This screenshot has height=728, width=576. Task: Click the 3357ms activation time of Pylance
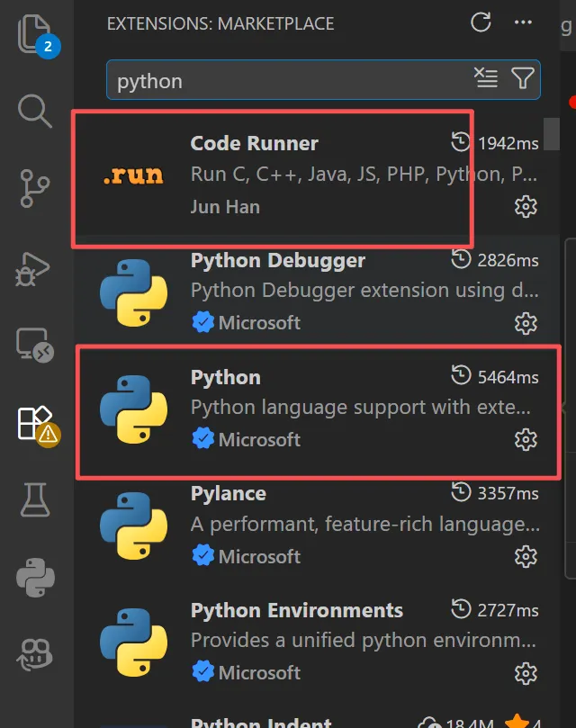click(x=508, y=493)
